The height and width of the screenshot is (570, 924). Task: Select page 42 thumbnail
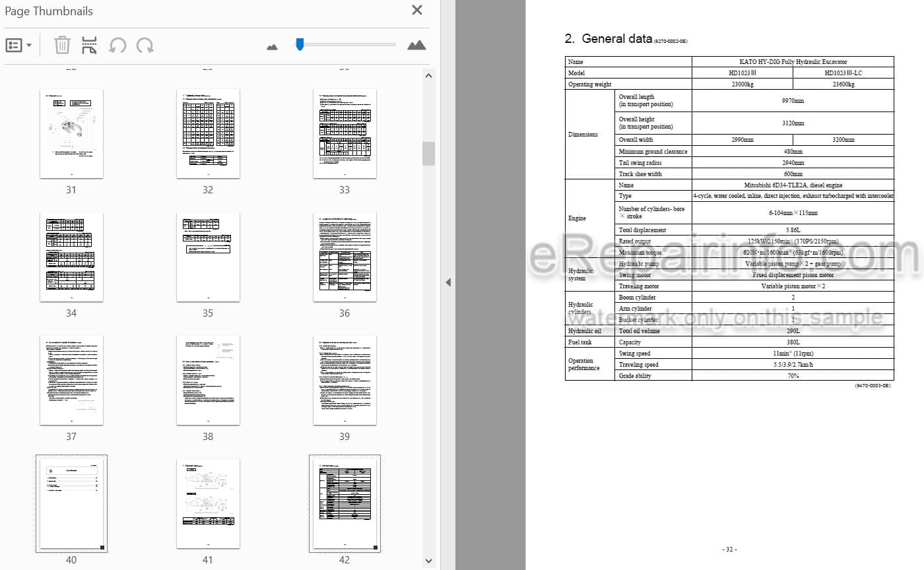point(345,504)
